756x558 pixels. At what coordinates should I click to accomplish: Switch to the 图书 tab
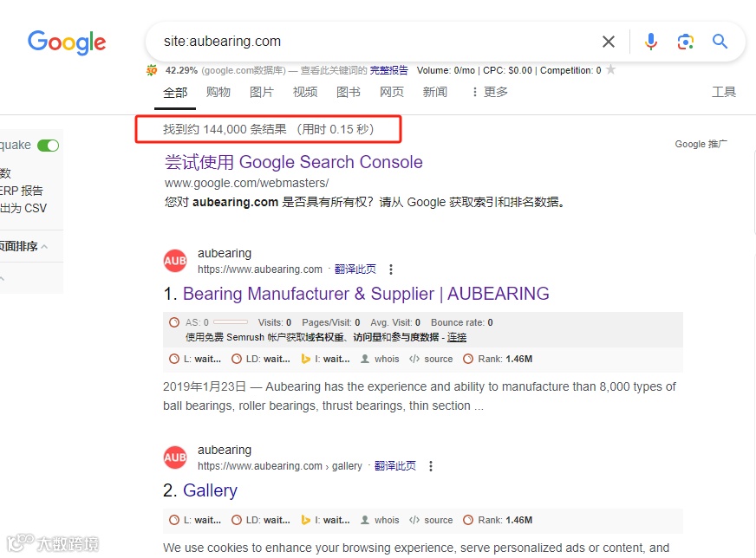pyautogui.click(x=349, y=92)
